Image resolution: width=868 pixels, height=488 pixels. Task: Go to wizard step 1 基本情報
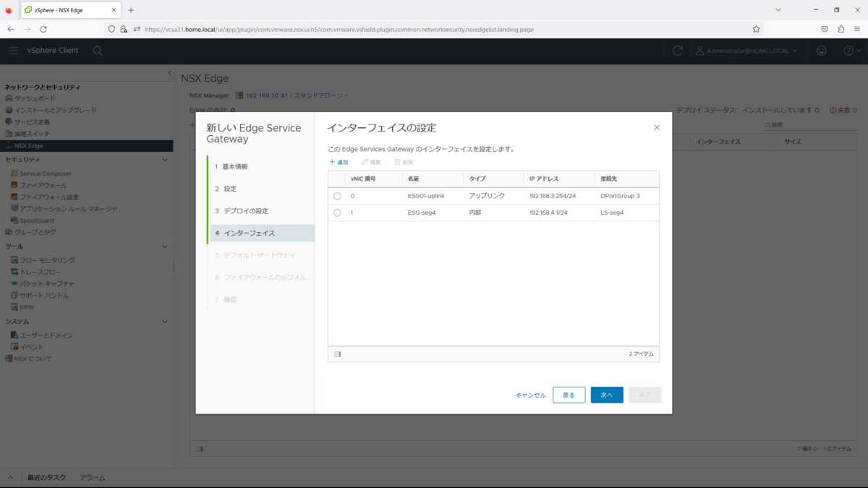[x=262, y=167]
